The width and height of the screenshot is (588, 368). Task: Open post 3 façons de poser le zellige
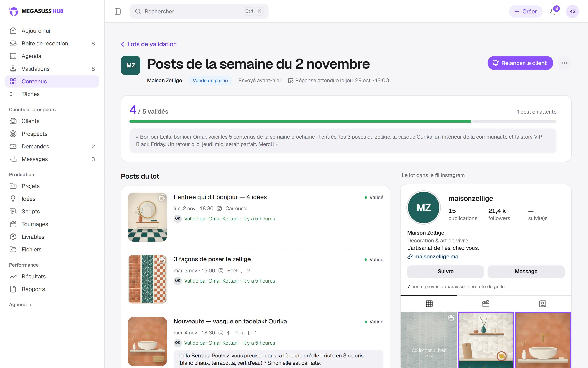(x=212, y=259)
